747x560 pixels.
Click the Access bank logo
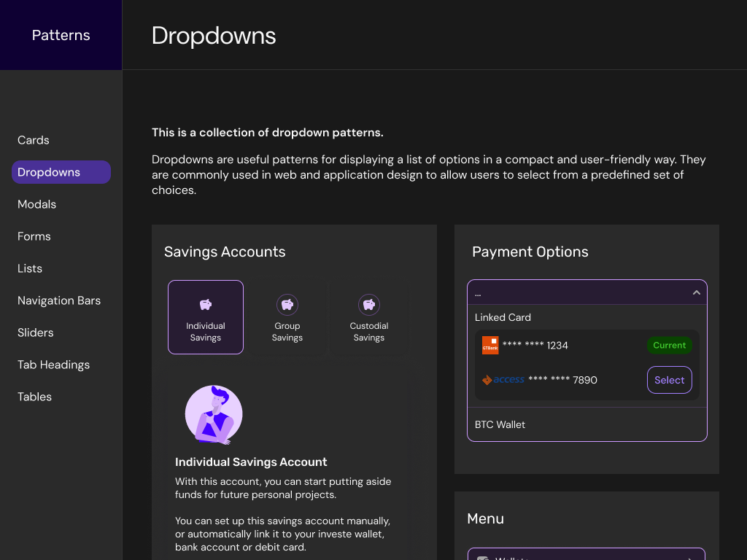pyautogui.click(x=503, y=380)
